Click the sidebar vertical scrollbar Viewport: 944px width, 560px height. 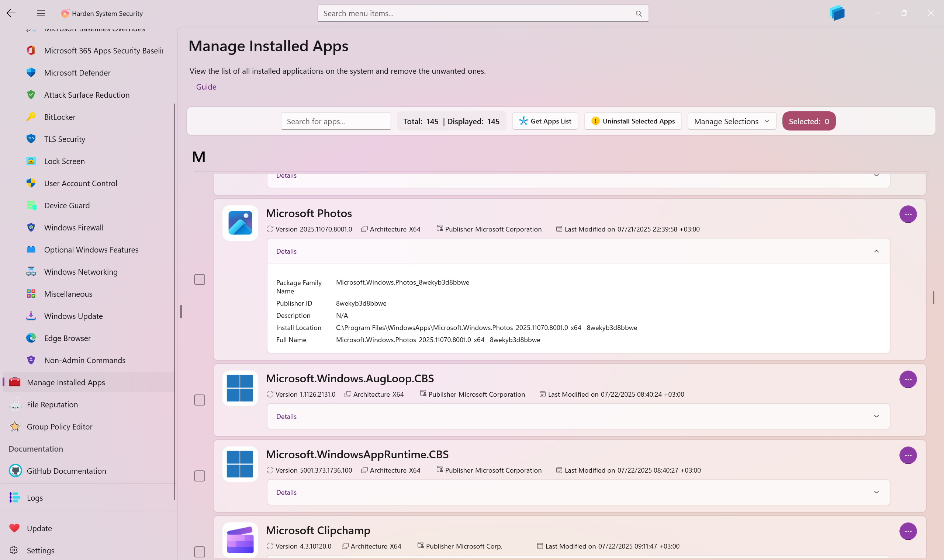click(174, 302)
